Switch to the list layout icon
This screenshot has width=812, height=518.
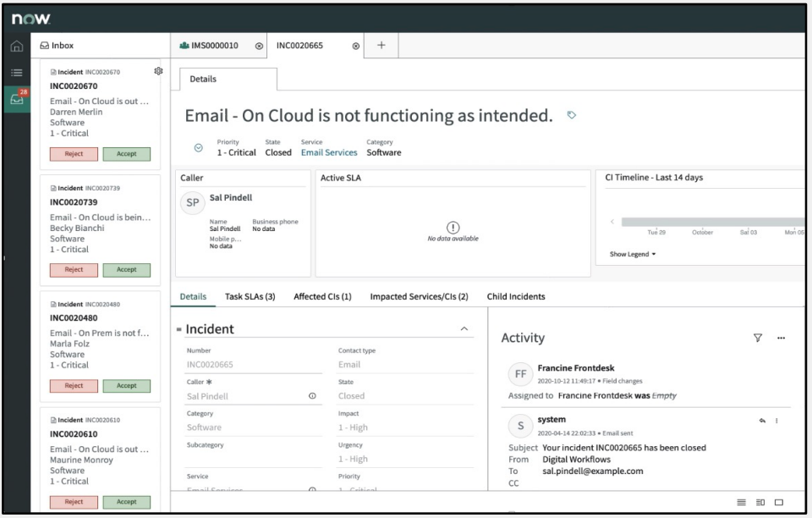pyautogui.click(x=742, y=503)
